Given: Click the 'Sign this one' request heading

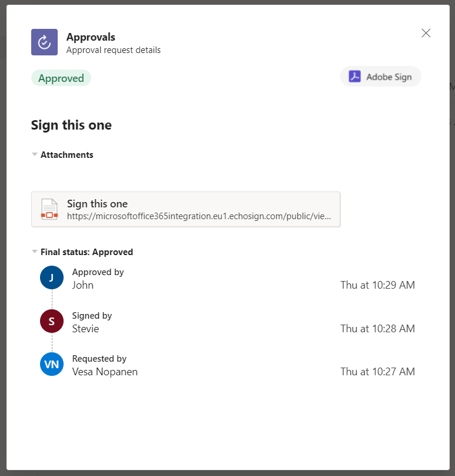Looking at the screenshot, I should tap(71, 125).
